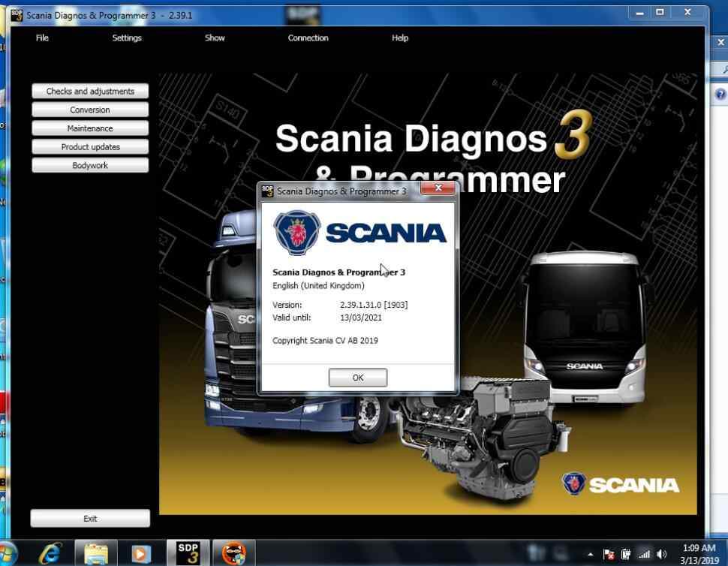Image resolution: width=728 pixels, height=566 pixels.
Task: Open the Settings menu
Action: tap(126, 38)
